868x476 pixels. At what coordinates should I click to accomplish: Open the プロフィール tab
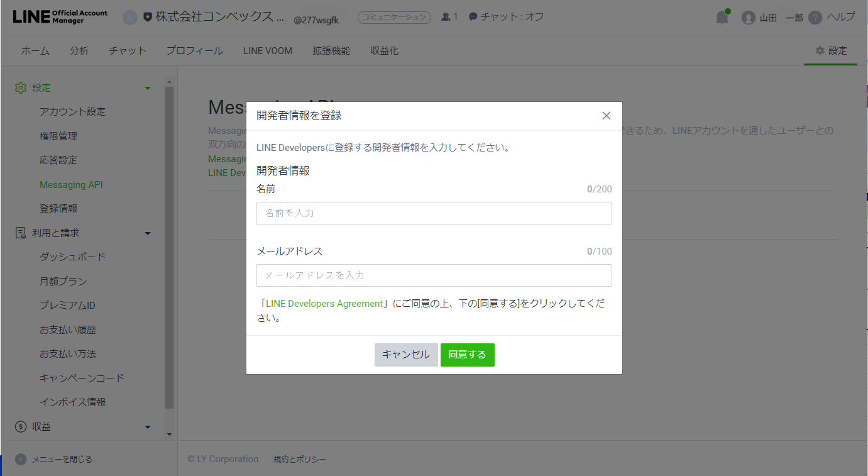pyautogui.click(x=194, y=51)
